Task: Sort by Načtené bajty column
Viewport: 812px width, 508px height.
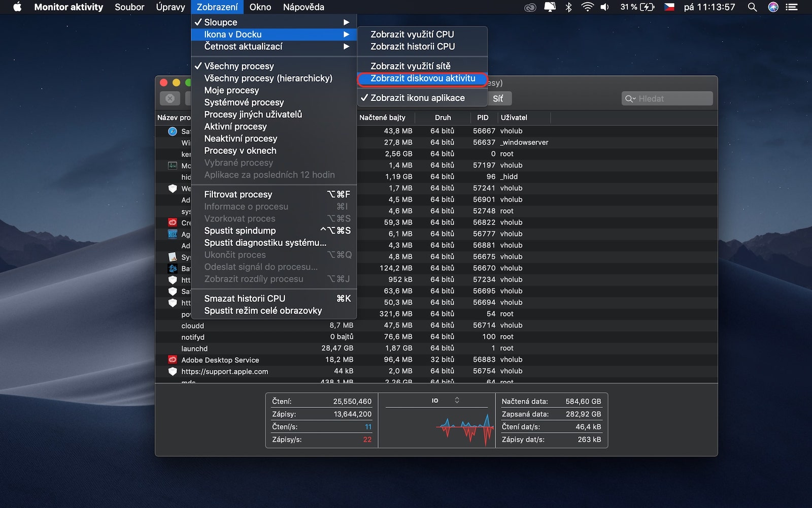Action: 386,118
